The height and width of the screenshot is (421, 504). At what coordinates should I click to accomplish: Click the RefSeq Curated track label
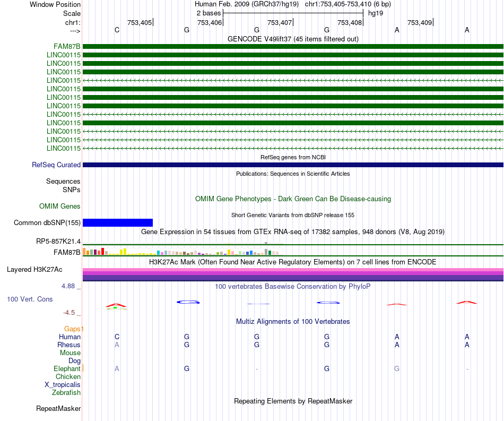tap(56, 165)
